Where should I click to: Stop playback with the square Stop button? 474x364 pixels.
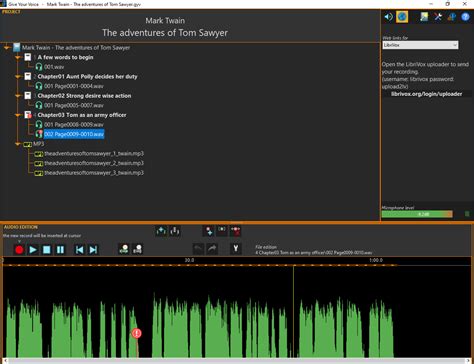coord(47,250)
